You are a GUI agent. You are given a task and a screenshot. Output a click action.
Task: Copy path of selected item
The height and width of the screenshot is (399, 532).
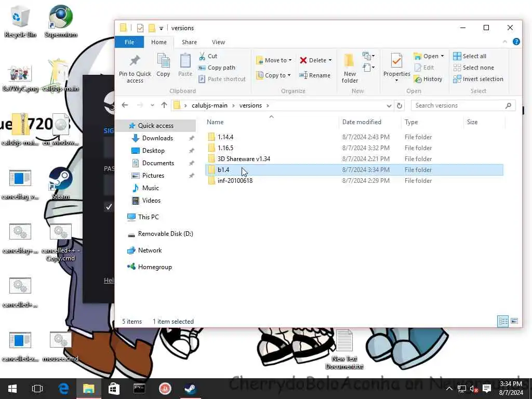pos(217,68)
